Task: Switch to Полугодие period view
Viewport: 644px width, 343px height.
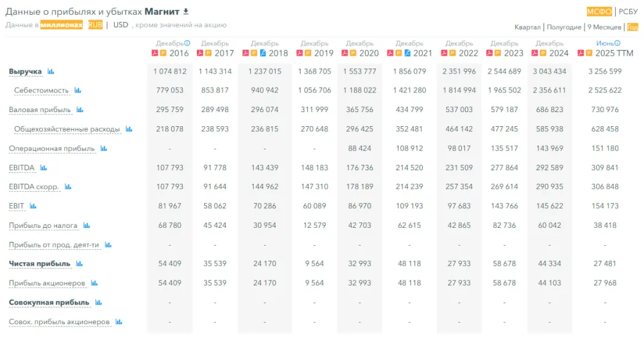Action: [x=564, y=27]
